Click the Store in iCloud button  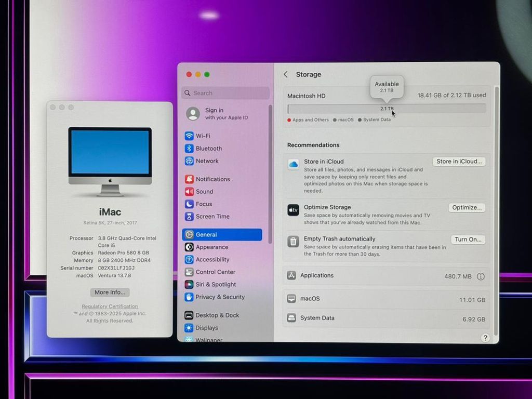pyautogui.click(x=459, y=162)
